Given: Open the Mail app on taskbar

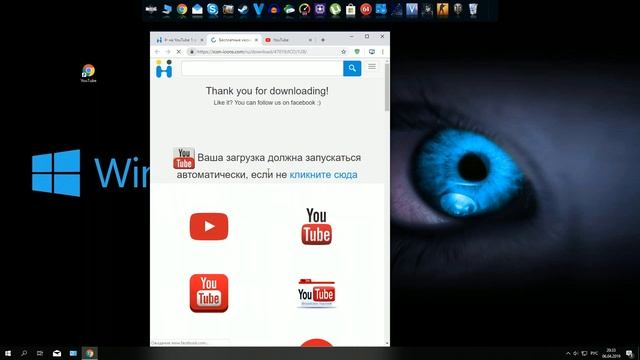Looking at the screenshot, I should (57, 353).
